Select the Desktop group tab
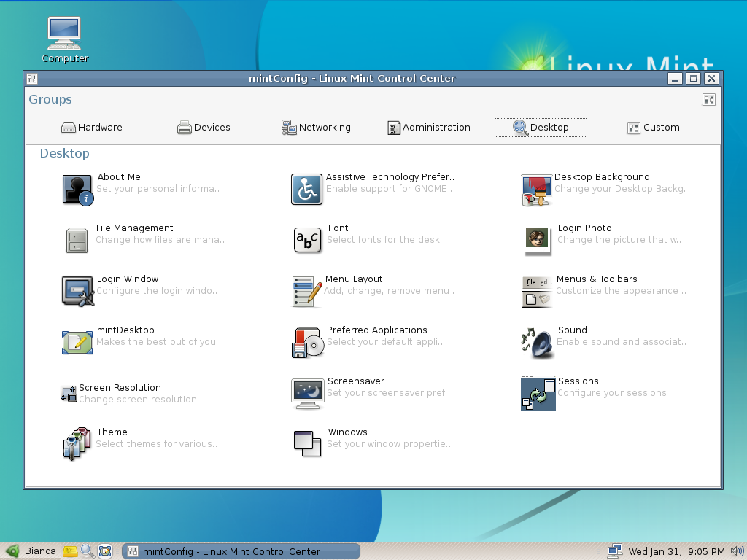This screenshot has height=560, width=747. click(541, 128)
